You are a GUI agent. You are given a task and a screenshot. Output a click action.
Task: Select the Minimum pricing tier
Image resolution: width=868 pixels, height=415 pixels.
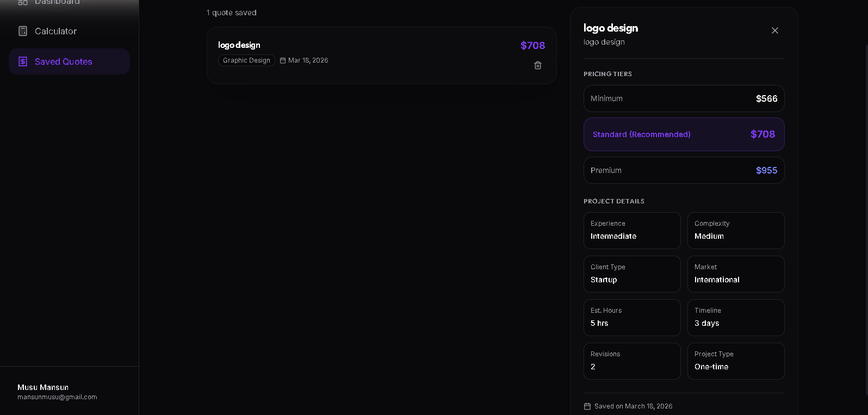pos(684,98)
